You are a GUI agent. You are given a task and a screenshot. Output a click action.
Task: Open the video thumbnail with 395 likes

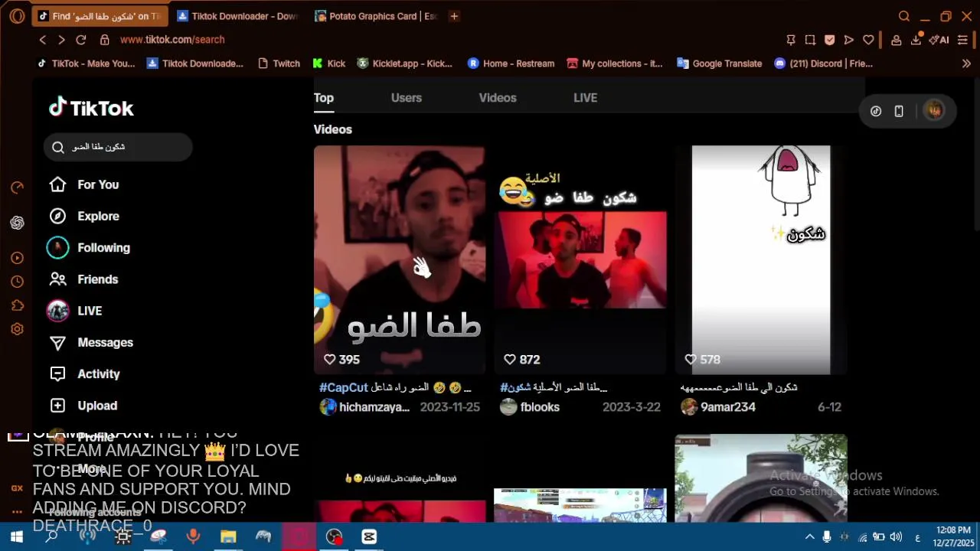coord(400,260)
